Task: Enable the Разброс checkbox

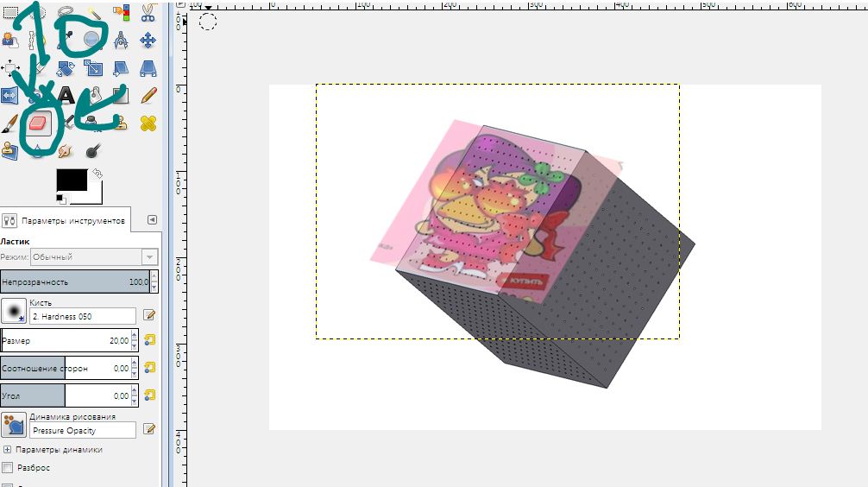Action: click(x=7, y=468)
